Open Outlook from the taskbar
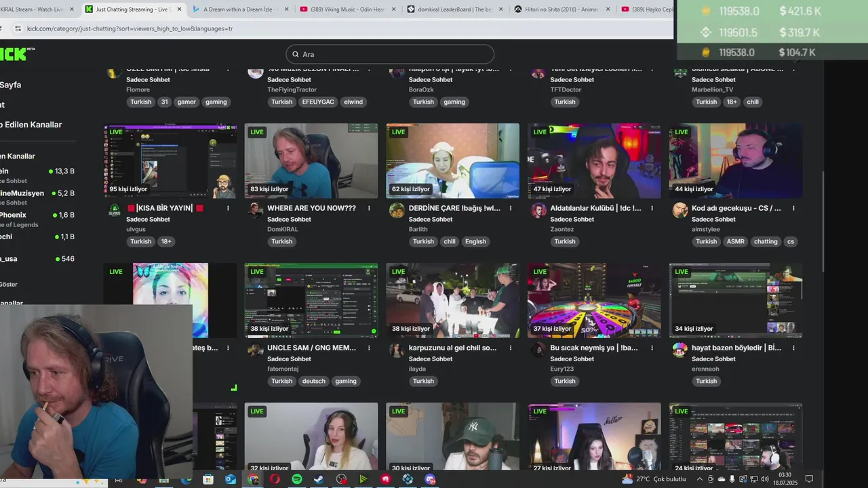The image size is (868, 488). pos(231,479)
